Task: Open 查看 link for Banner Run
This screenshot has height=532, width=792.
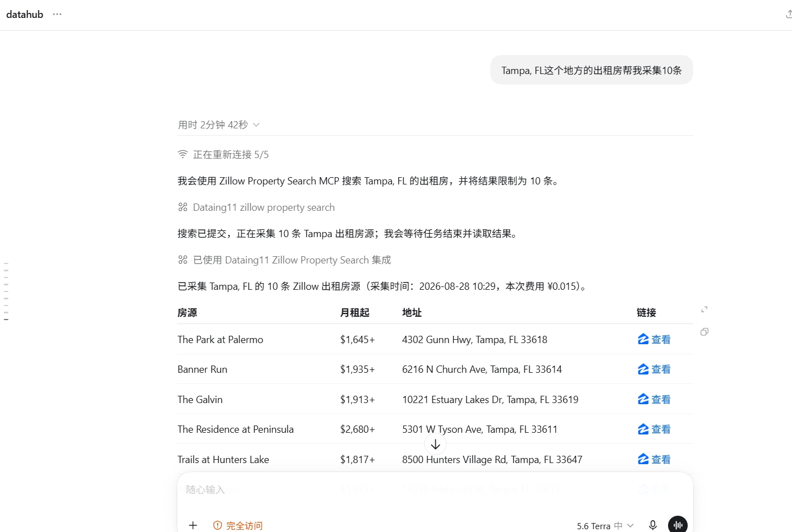Action: pyautogui.click(x=654, y=369)
